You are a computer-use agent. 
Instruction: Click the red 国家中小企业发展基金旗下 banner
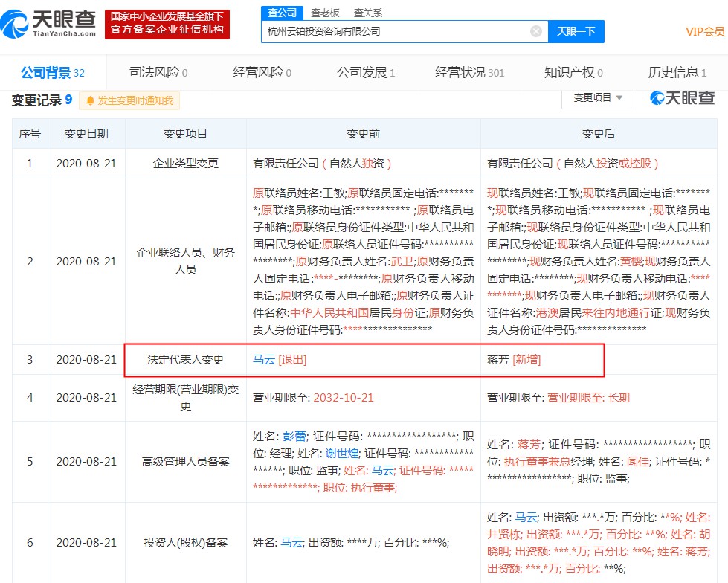tap(167, 24)
